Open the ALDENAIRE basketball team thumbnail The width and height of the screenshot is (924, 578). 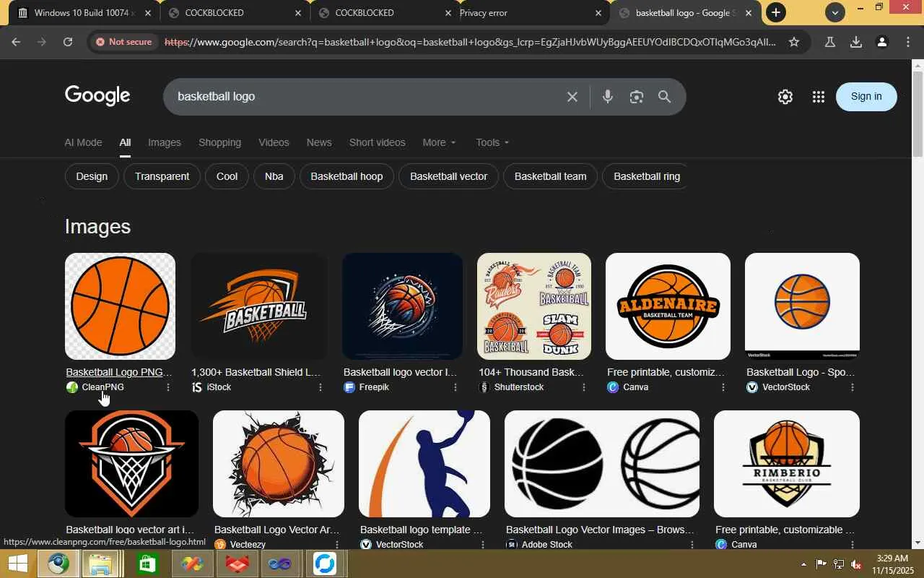[x=668, y=306]
